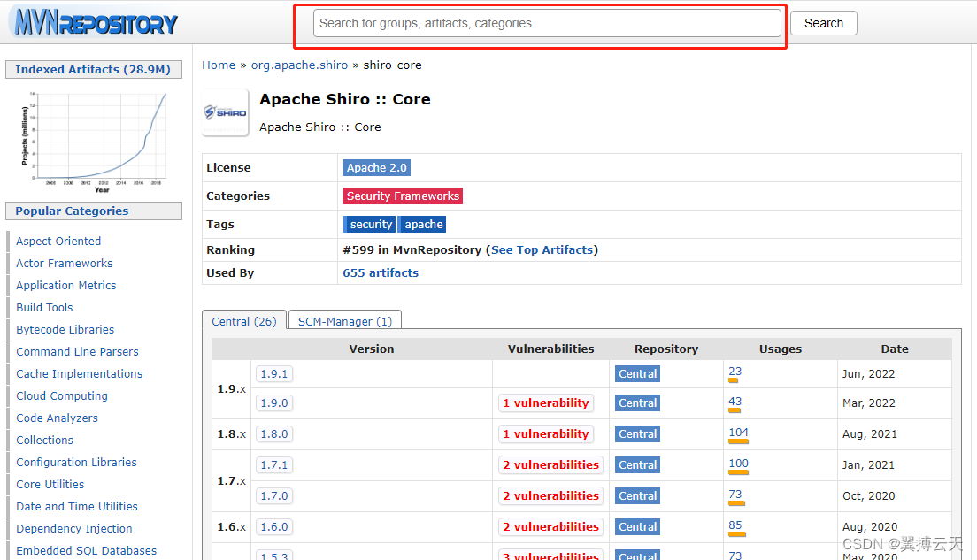Open Security Frameworks category
Viewport: 977px width, 560px height.
click(x=403, y=196)
